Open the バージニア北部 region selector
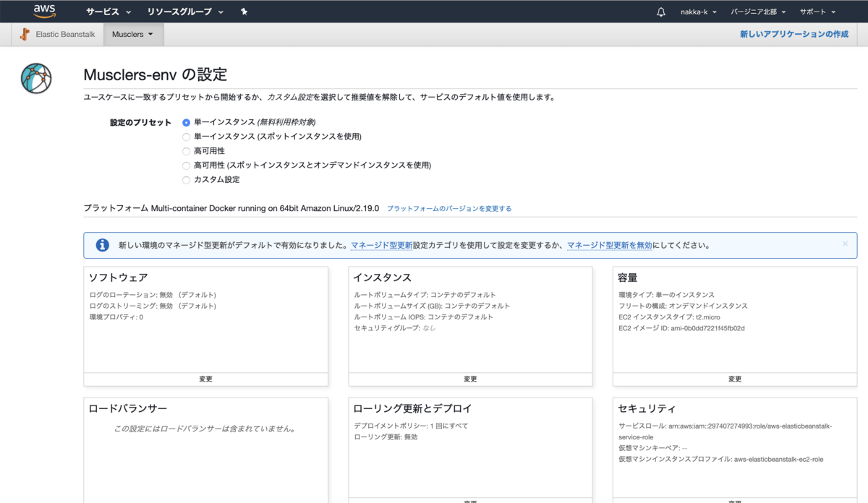 [758, 12]
